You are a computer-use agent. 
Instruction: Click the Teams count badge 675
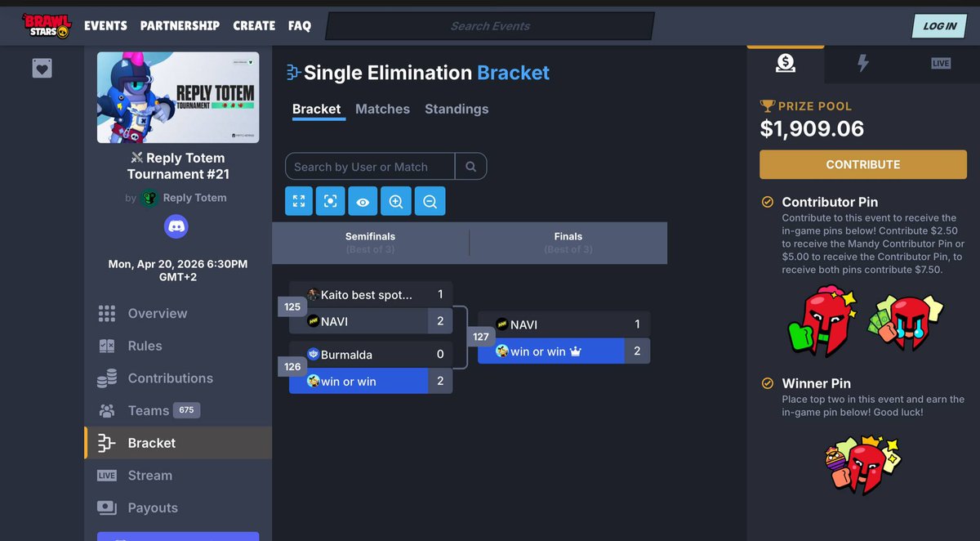(x=186, y=410)
